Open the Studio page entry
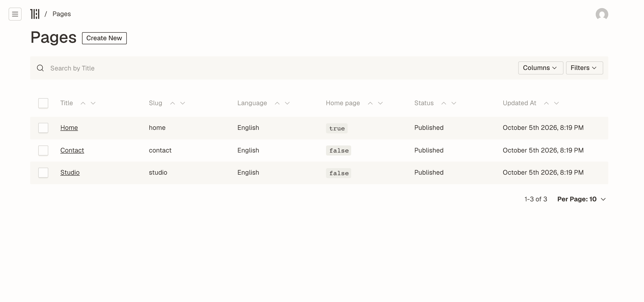This screenshot has width=644, height=302. click(70, 172)
